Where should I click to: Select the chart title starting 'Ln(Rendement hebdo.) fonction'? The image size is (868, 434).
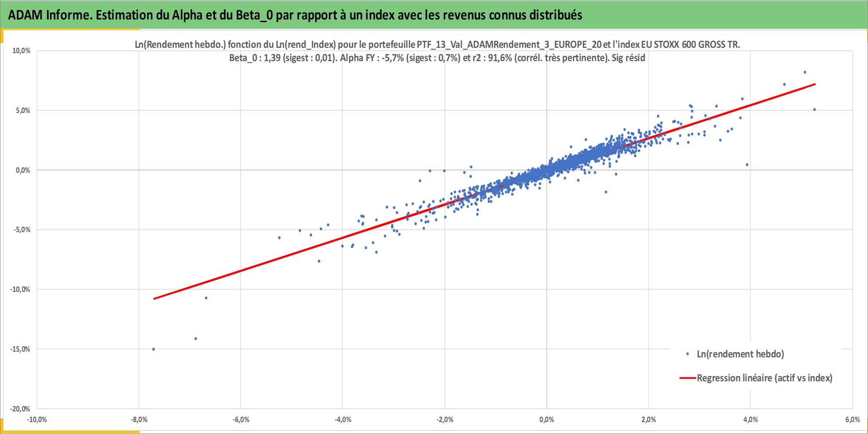coord(438,44)
